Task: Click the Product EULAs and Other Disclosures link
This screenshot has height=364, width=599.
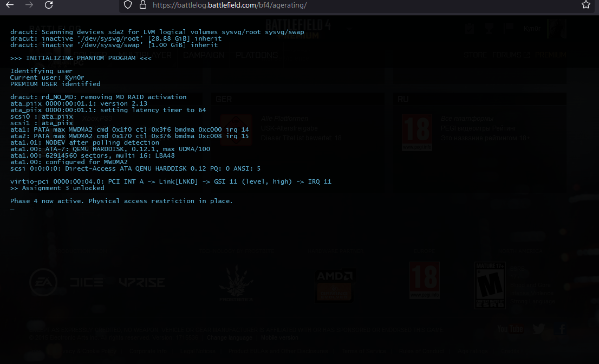Action: pos(278,351)
